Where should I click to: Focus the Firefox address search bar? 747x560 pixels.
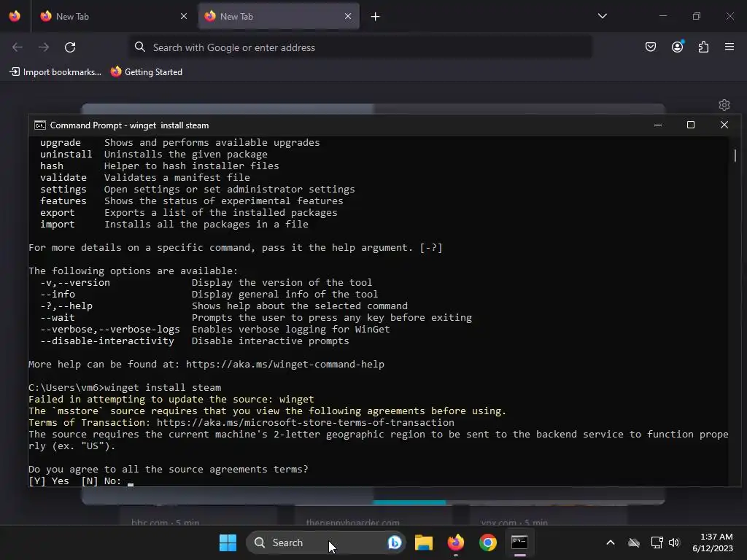click(x=360, y=47)
